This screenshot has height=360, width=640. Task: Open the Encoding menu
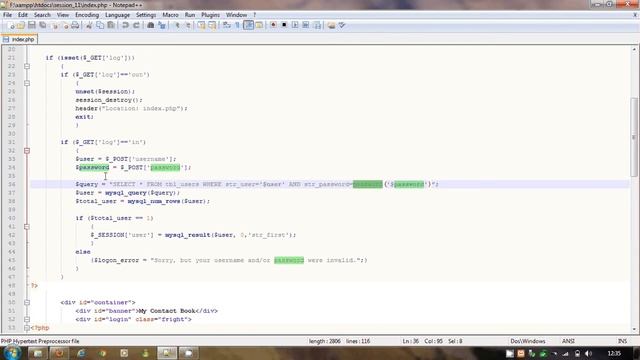point(87,15)
